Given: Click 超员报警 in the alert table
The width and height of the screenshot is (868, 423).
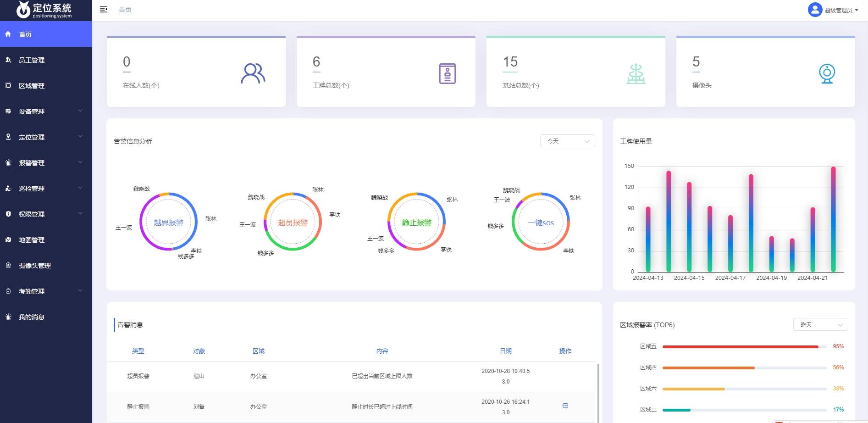Looking at the screenshot, I should click(138, 376).
